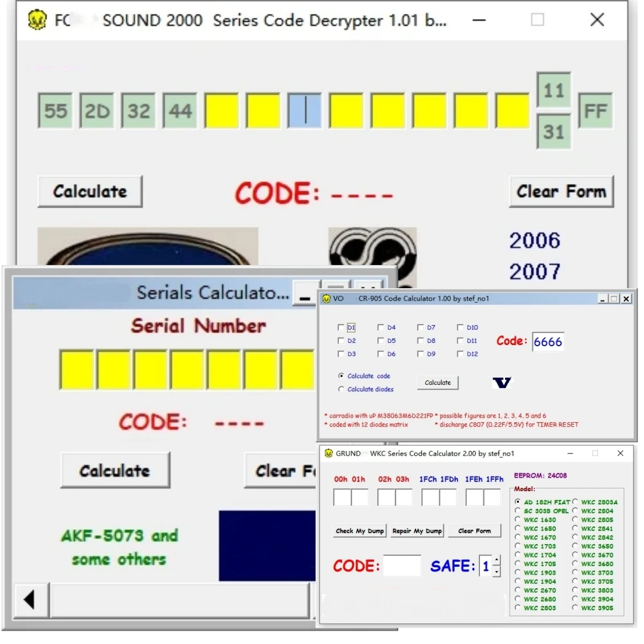Check the D9 diode checkbox

[x=420, y=354]
